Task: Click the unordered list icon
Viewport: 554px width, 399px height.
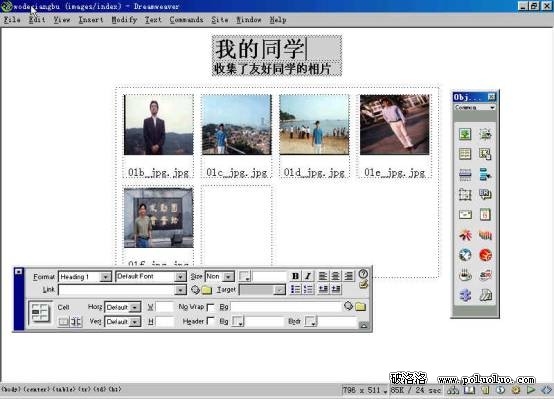Action: tap(295, 289)
